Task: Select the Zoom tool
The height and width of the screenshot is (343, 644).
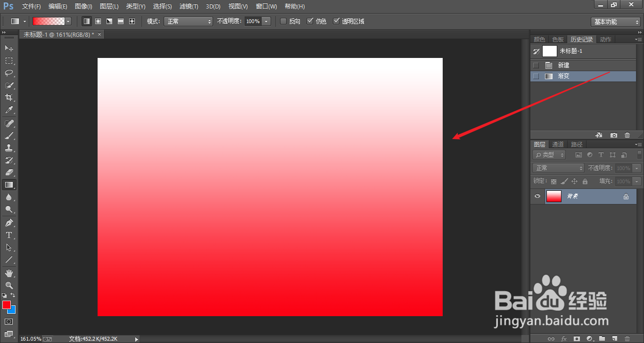Action: click(x=9, y=285)
